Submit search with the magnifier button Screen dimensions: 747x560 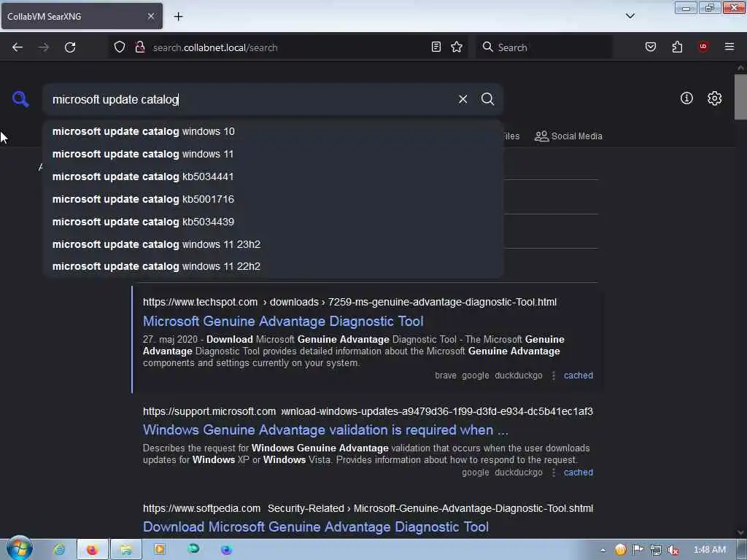(x=487, y=99)
